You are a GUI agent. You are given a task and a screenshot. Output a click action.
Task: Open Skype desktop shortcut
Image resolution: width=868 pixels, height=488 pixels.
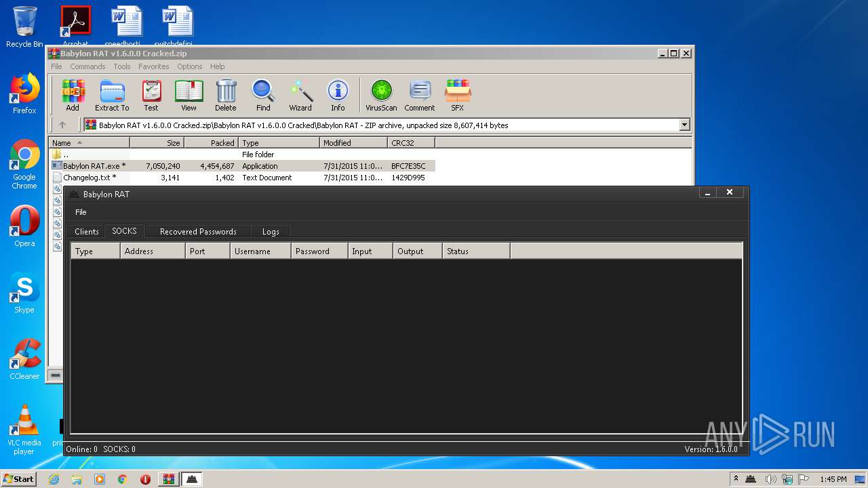(24, 293)
